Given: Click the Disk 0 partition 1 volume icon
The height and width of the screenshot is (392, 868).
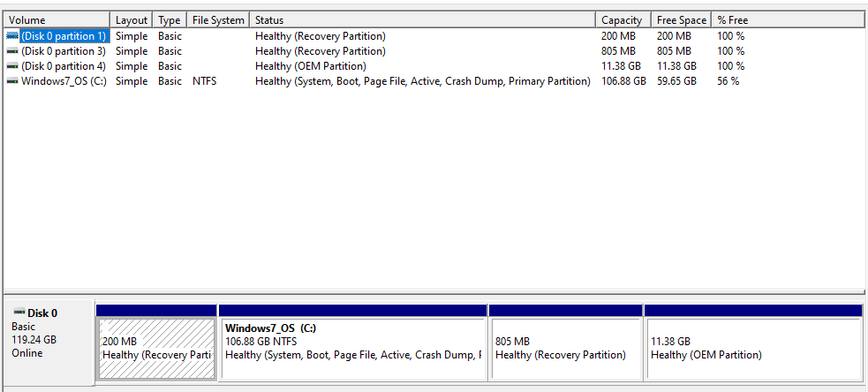Looking at the screenshot, I should click(x=12, y=36).
